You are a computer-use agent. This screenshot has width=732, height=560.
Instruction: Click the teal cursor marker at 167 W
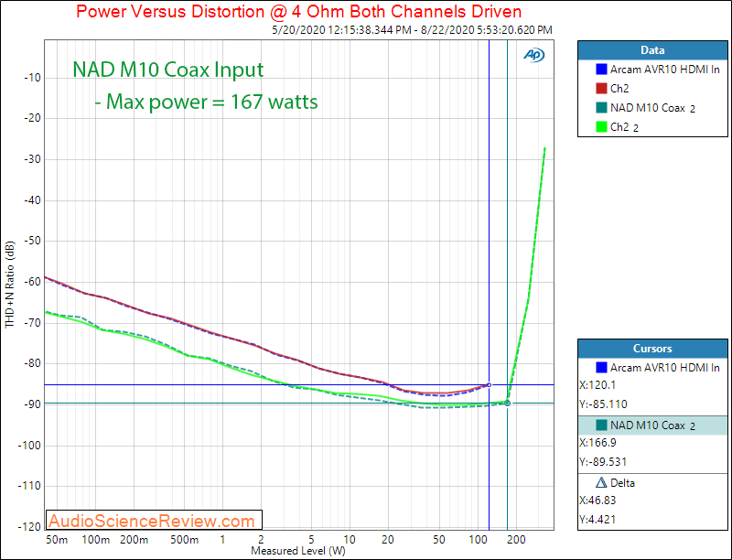[x=508, y=403]
